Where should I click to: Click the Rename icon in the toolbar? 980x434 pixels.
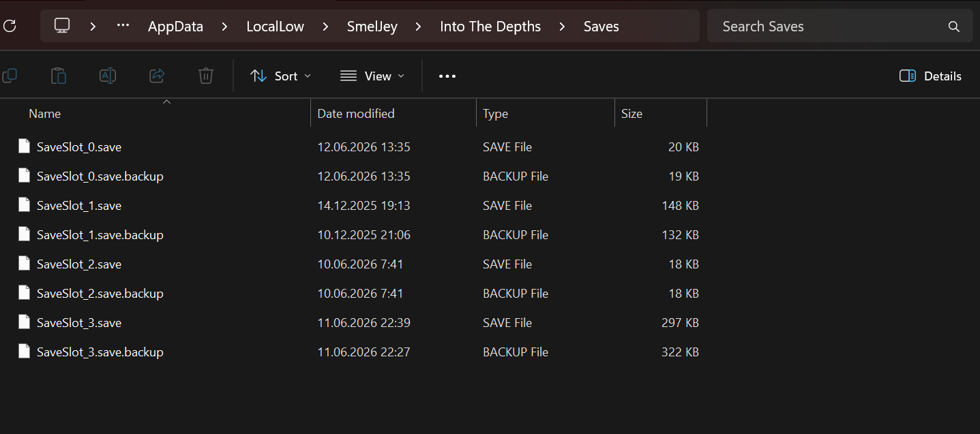click(x=108, y=76)
